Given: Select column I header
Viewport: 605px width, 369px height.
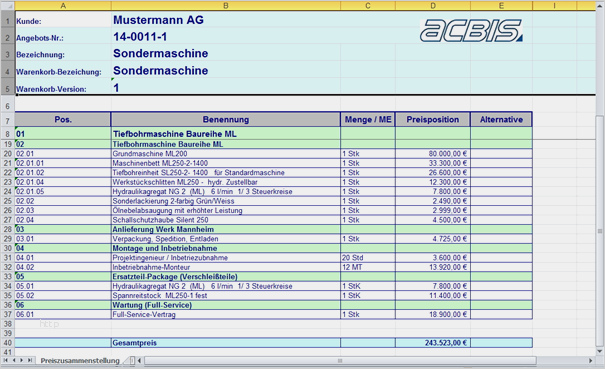Looking at the screenshot, I should 554,5.
